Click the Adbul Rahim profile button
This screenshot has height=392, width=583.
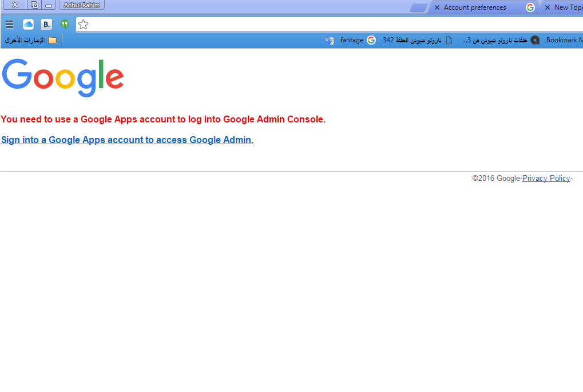[x=82, y=5]
